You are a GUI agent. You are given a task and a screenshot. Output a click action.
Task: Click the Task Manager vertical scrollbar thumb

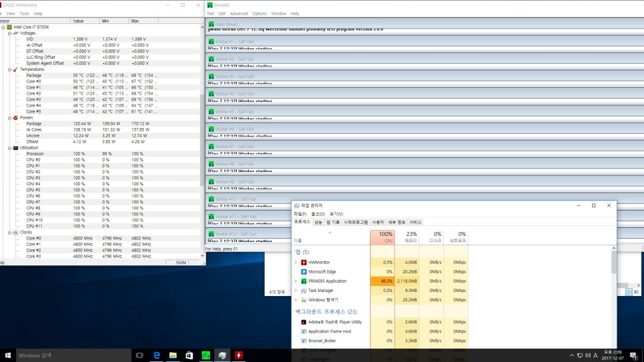[x=613, y=262]
